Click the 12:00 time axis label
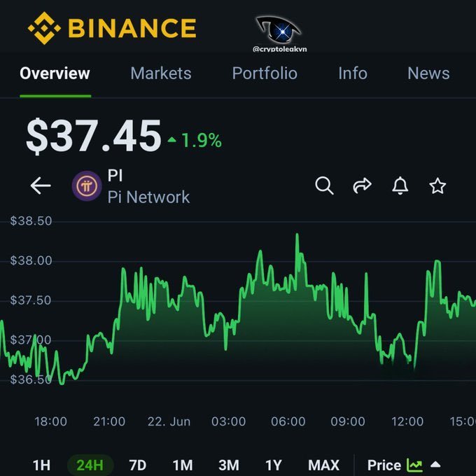The width and height of the screenshot is (476, 476). pos(407,421)
